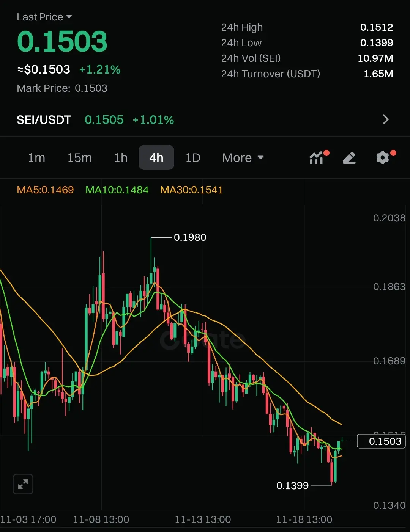Tap the 24h Vol (SEI) value 10.97M

pyautogui.click(x=375, y=58)
